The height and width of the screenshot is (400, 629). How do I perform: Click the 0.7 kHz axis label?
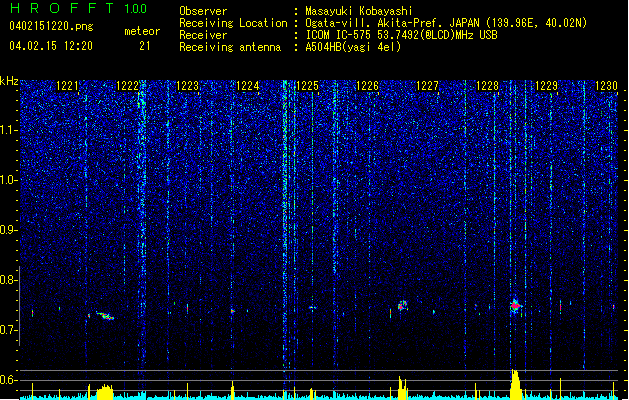tap(9, 330)
